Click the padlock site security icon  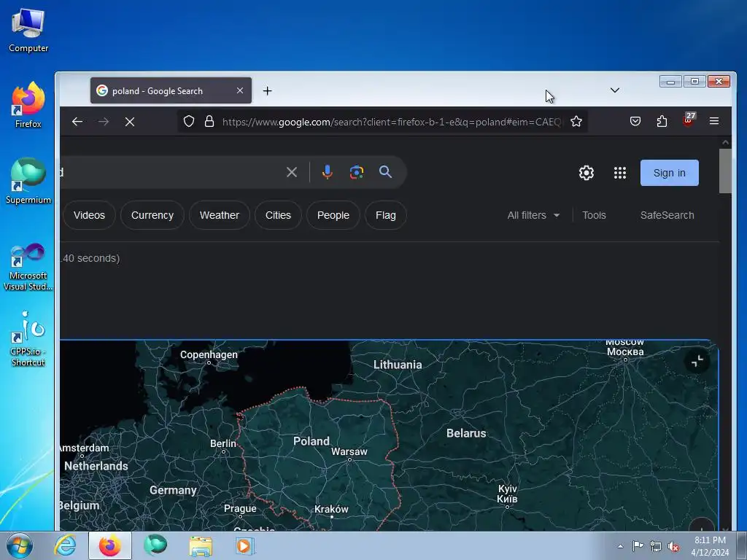coord(209,122)
